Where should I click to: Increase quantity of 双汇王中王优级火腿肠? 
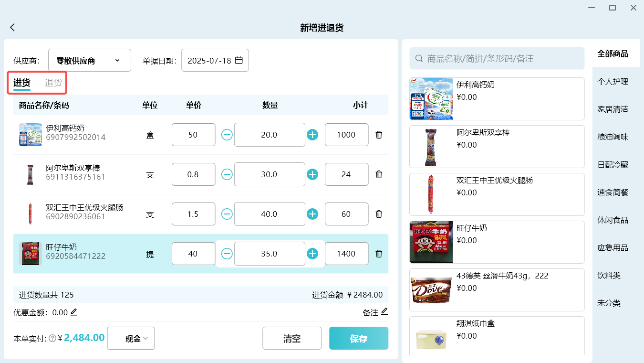tap(312, 214)
